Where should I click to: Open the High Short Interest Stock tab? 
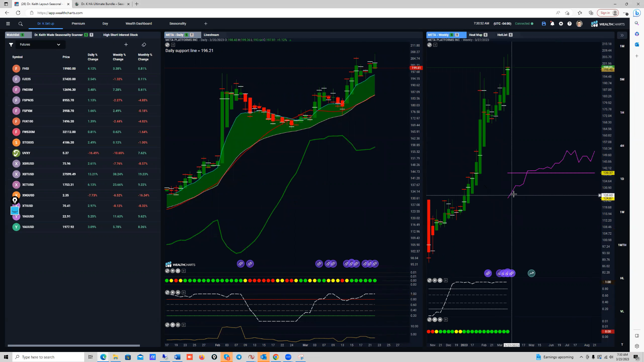coord(120,35)
